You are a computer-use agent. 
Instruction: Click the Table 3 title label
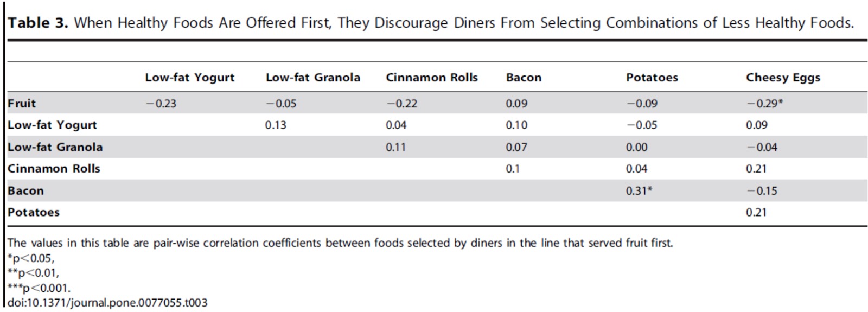[x=37, y=23]
